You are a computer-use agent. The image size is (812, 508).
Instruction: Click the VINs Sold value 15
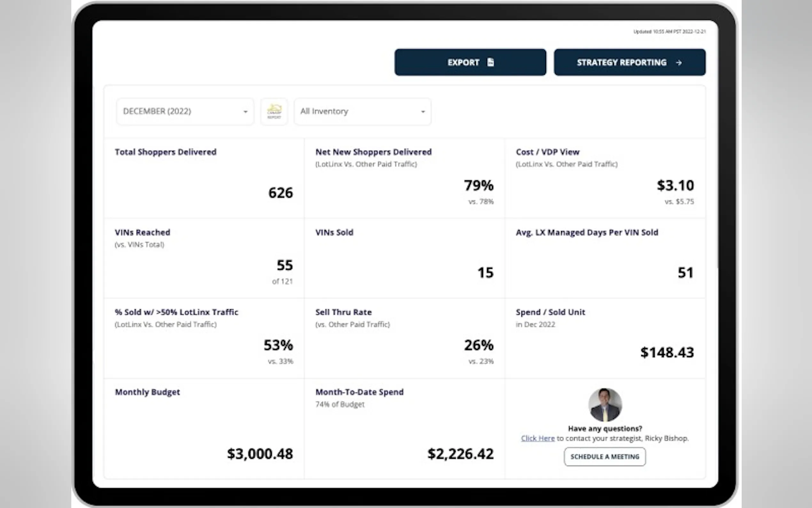485,273
